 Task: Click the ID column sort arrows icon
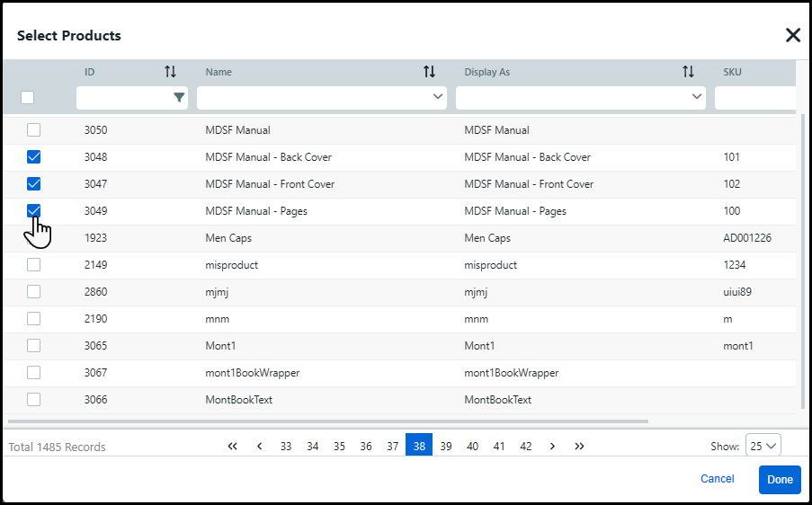170,72
